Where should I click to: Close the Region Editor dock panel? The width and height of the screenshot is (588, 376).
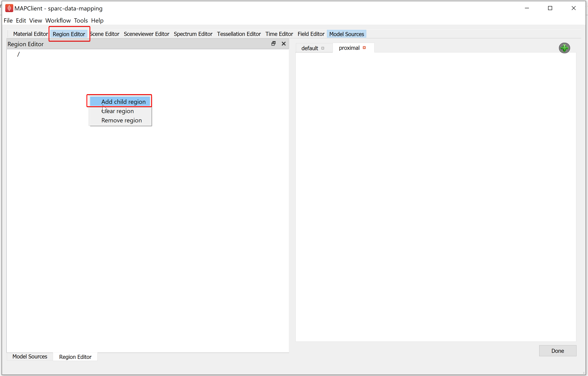click(x=283, y=44)
